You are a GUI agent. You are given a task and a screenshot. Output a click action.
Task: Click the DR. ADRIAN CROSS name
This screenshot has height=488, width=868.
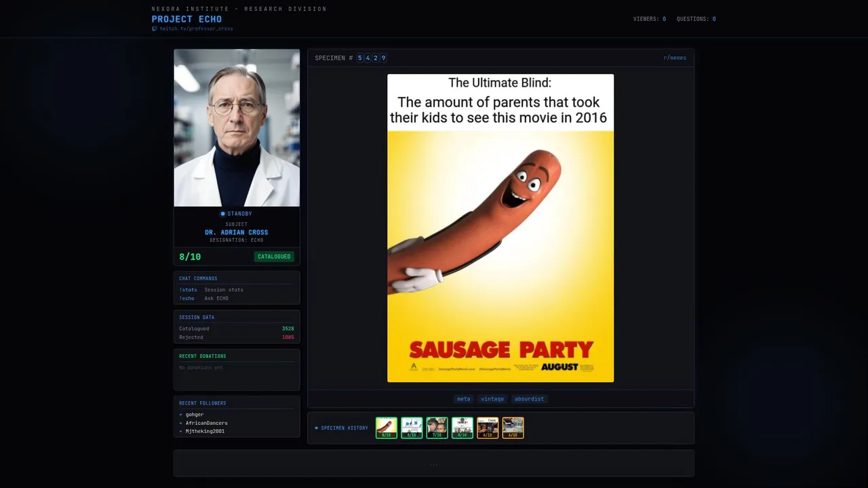click(237, 232)
